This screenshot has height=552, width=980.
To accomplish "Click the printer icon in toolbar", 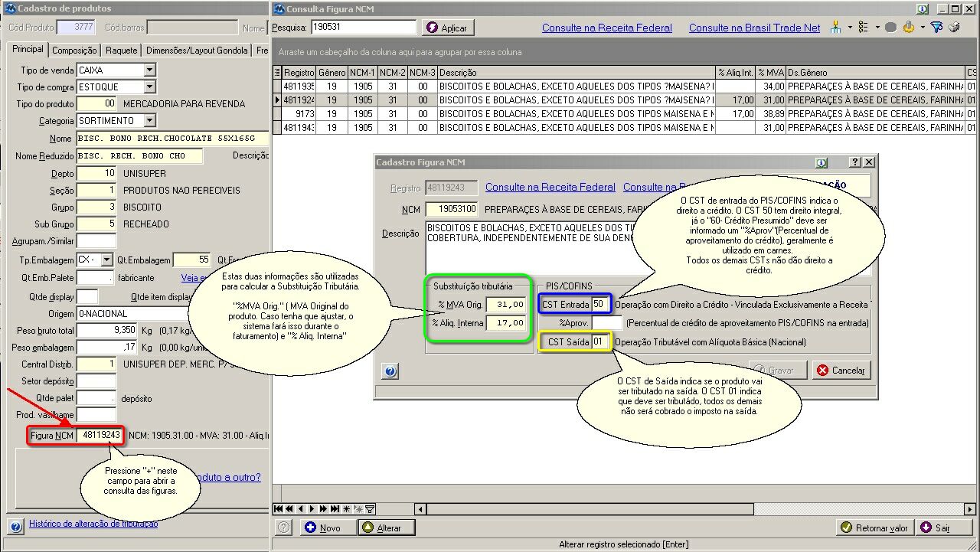I will click(x=954, y=27).
